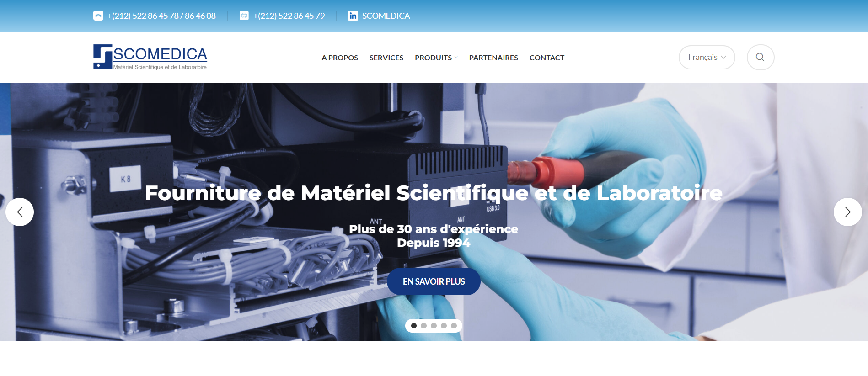Open the search magnifier icon

coord(760,57)
